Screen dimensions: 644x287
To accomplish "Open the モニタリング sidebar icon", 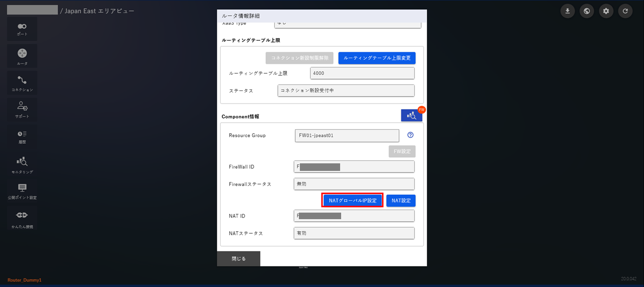I will [x=22, y=164].
